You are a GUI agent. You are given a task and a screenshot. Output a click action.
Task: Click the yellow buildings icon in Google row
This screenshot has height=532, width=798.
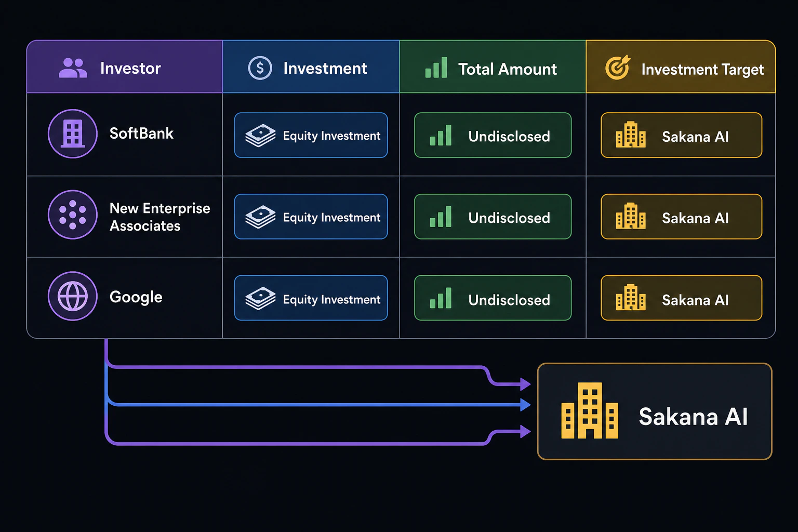click(631, 298)
